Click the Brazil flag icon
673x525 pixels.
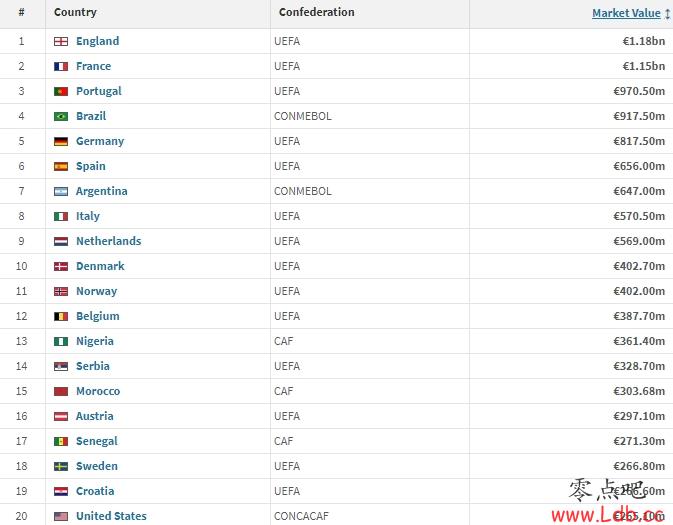(x=61, y=116)
